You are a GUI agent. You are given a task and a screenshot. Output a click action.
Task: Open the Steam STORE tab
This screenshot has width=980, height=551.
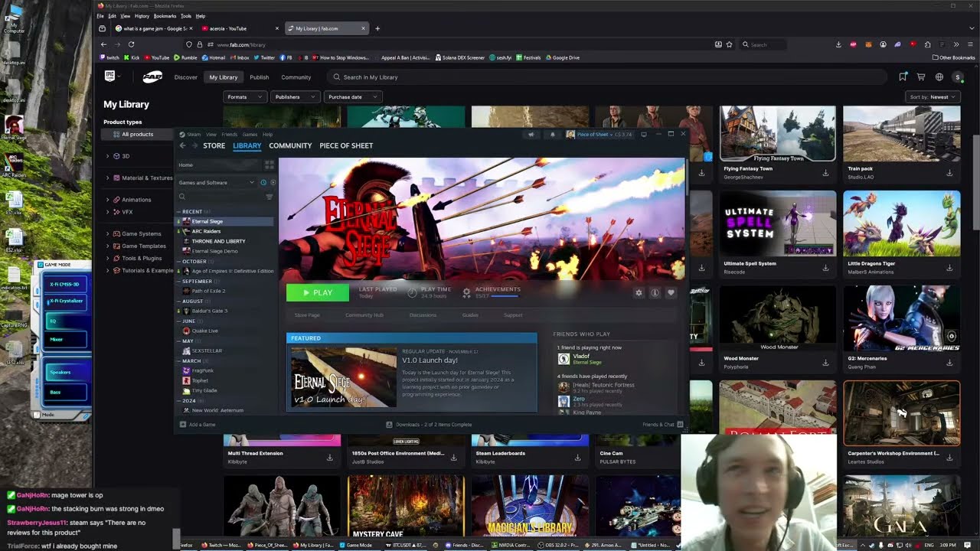click(x=214, y=145)
